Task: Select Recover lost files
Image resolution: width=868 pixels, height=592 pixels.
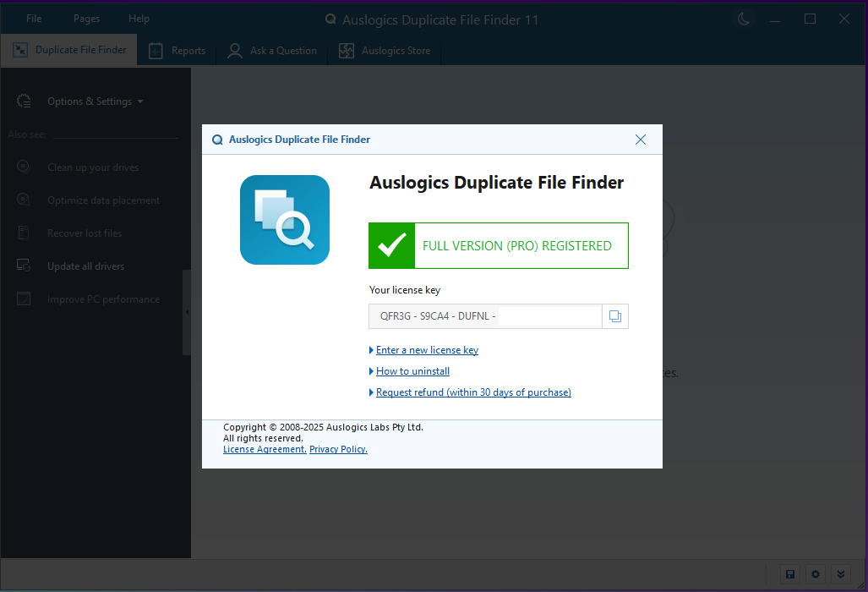Action: tap(85, 233)
